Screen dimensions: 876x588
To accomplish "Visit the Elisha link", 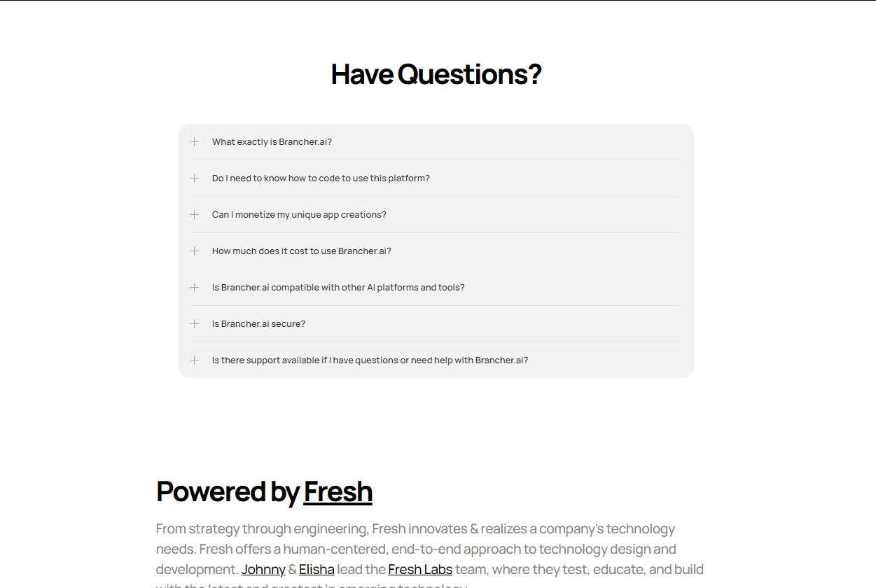I will [x=317, y=570].
